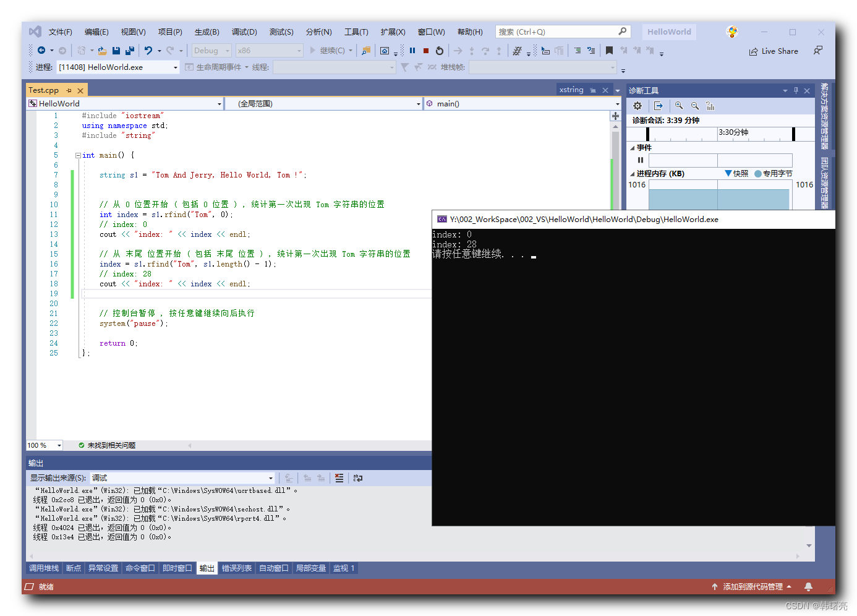857x616 pixels.
Task: Click the reset view chart icon in Diagnostic Tools
Action: pos(710,106)
